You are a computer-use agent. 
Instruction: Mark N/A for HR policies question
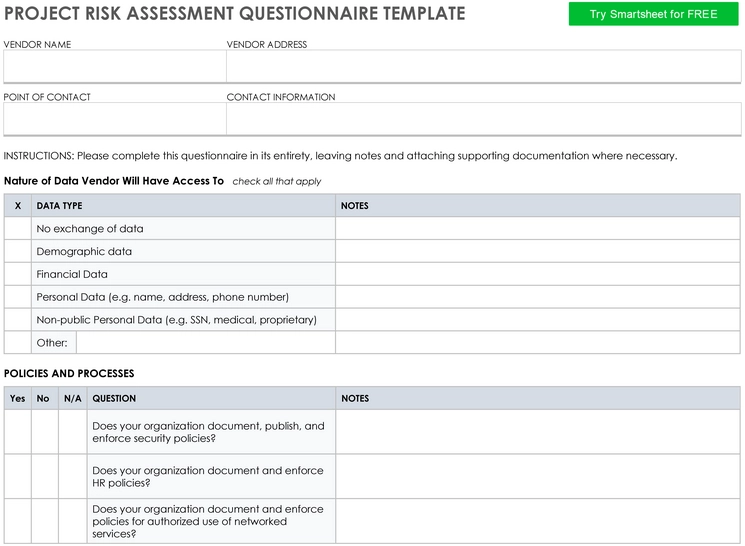pyautogui.click(x=73, y=477)
